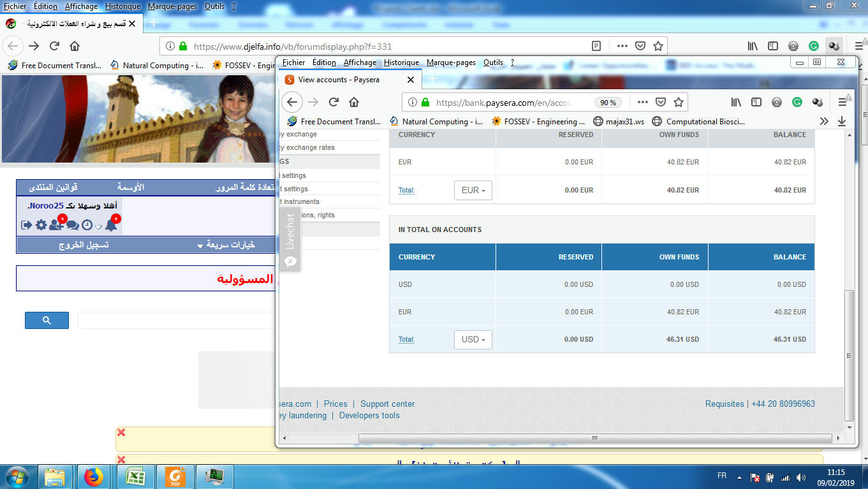Click Grammarly icon in front Paysera window
Image resolution: width=868 pixels, height=489 pixels.
(x=797, y=102)
